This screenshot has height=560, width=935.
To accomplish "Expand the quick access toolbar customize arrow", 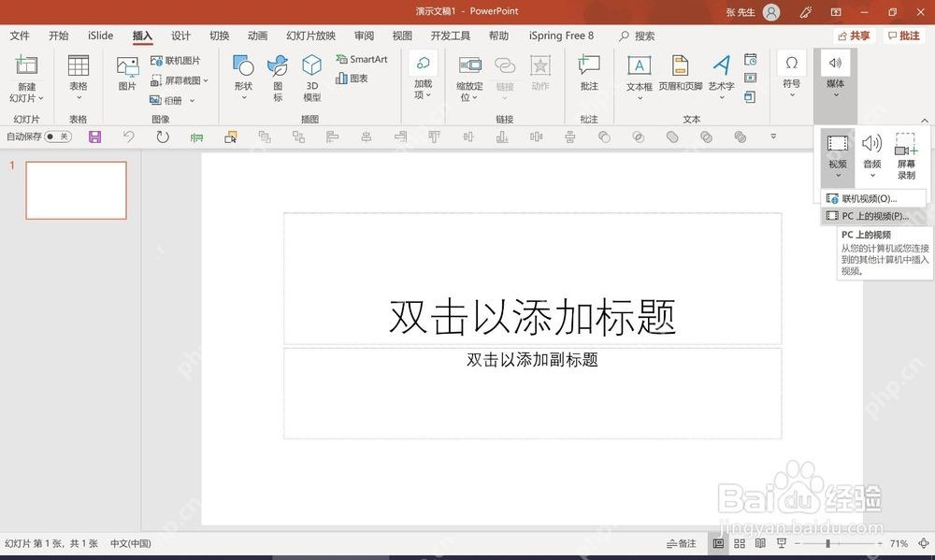I will pos(773,136).
